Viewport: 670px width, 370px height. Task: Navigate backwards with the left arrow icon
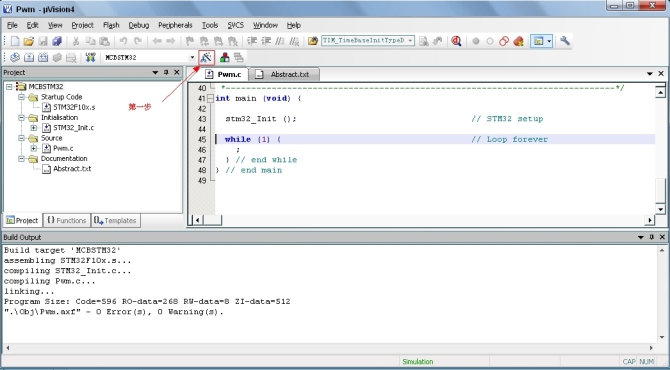pyautogui.click(x=157, y=41)
